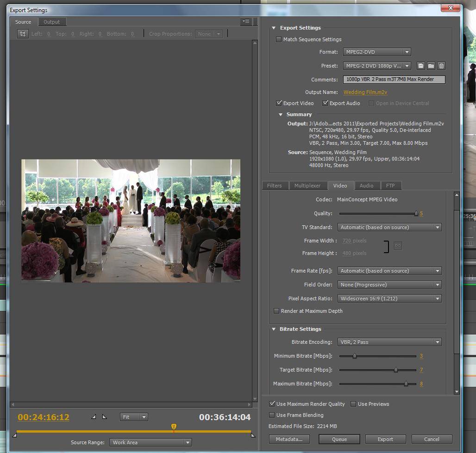Select the Crop tool icon
The image size is (476, 453).
[x=23, y=34]
